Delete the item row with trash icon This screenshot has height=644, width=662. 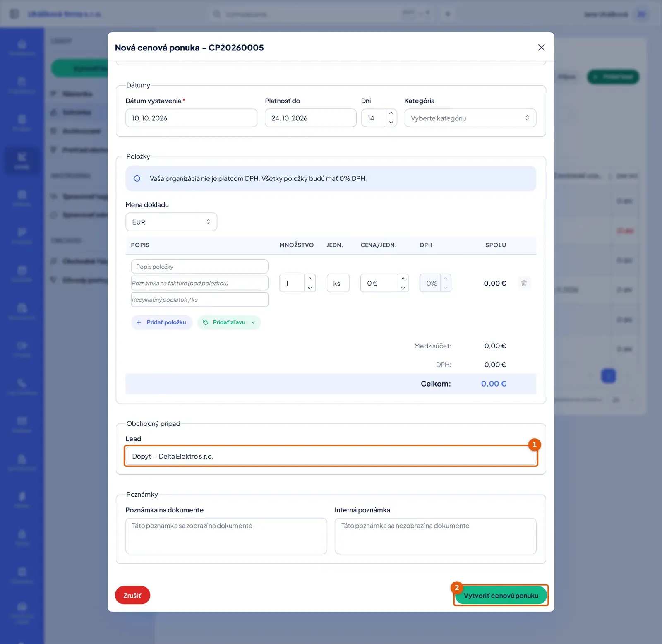coord(524,283)
